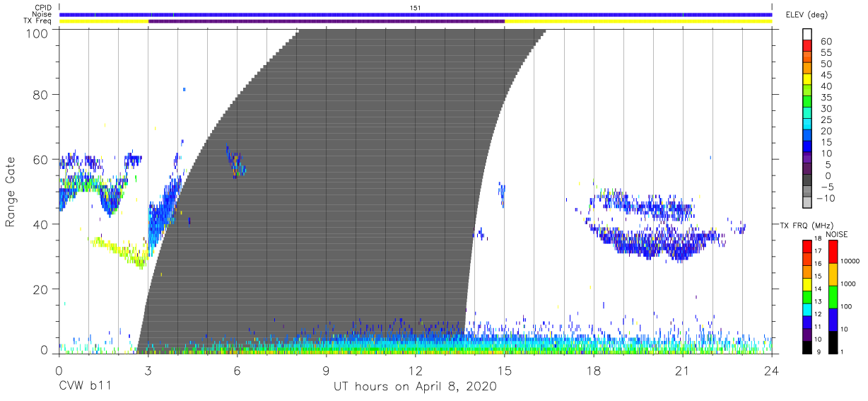Click the "35" value on the ELEV colorbar
Image resolution: width=868 pixels, height=401 pixels.
(x=826, y=98)
